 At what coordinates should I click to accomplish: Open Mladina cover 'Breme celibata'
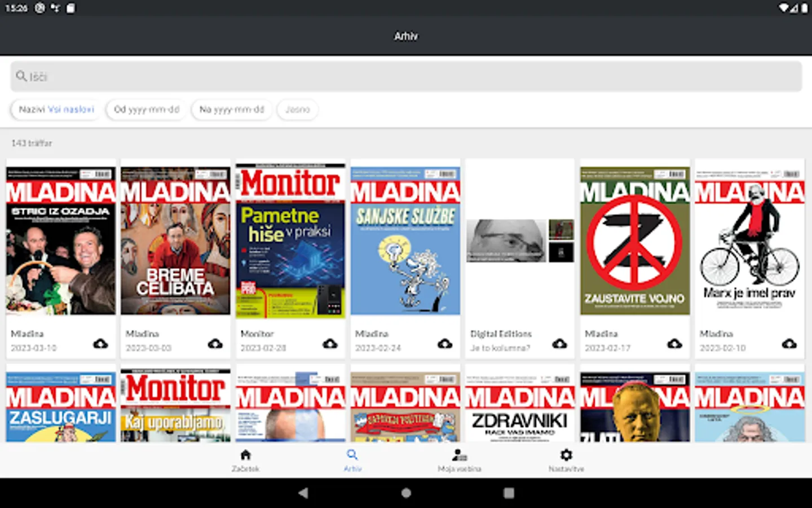(x=175, y=240)
